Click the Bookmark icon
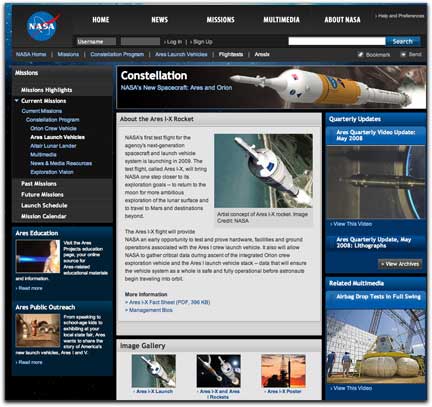 pyautogui.click(x=360, y=54)
